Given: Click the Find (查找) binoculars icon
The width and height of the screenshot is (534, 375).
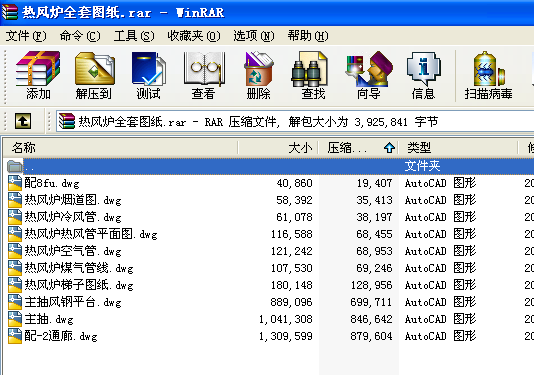Looking at the screenshot, I should point(310,69).
